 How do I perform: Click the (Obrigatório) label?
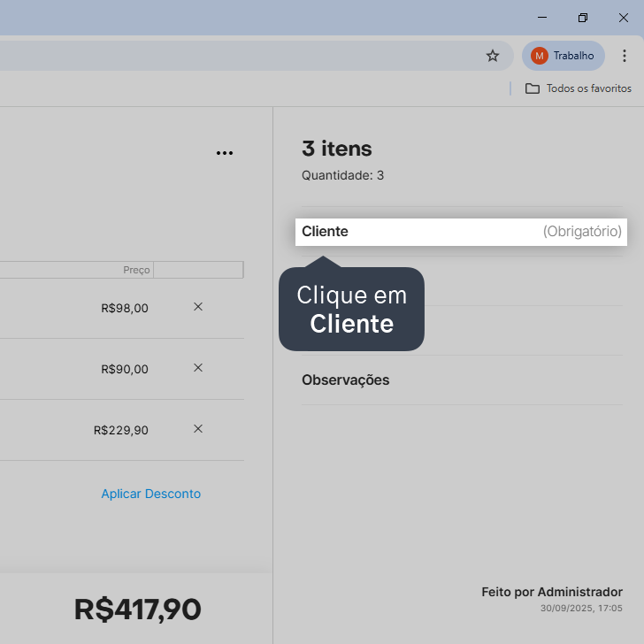pyautogui.click(x=582, y=232)
